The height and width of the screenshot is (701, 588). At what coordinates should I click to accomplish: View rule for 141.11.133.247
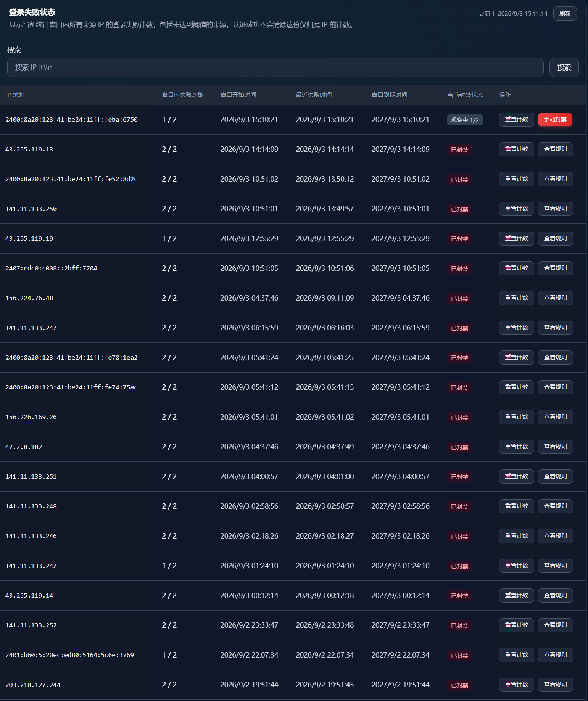pyautogui.click(x=555, y=328)
